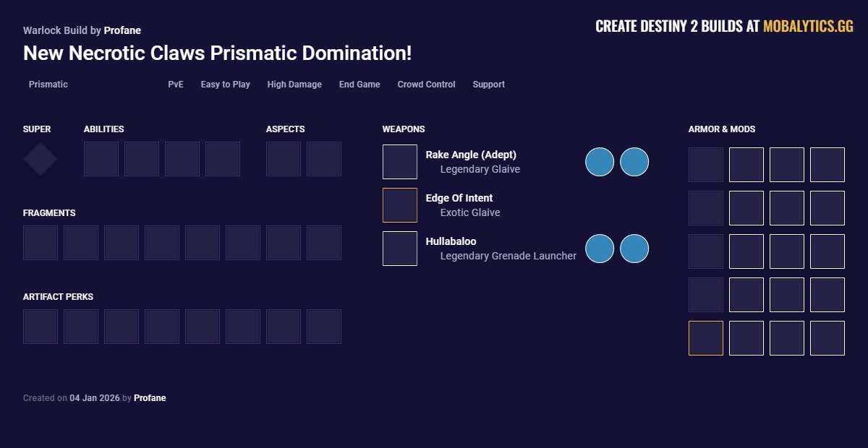
Task: Select the first slot in the Fragments row
Action: (x=41, y=243)
